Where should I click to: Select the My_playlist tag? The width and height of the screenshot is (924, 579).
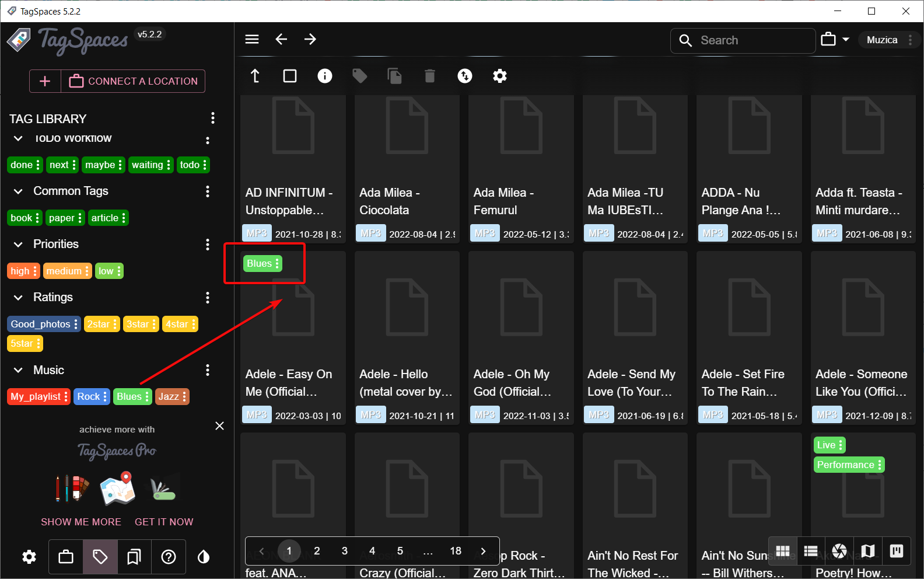(39, 396)
